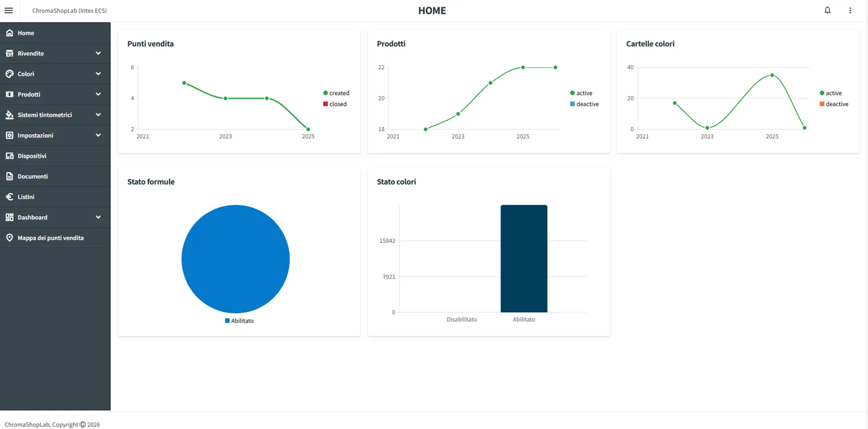
Task: Toggle 'created' series in Punti vendita legend
Action: click(336, 93)
